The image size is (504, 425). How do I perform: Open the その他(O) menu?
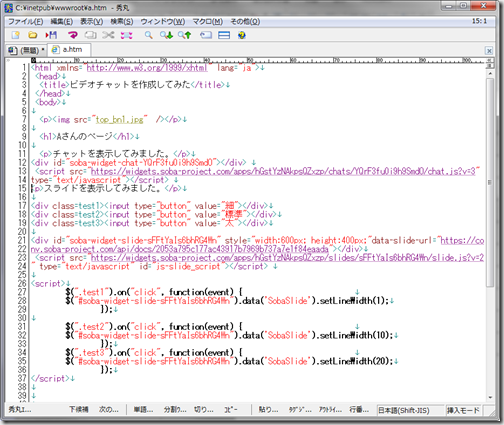click(x=245, y=22)
